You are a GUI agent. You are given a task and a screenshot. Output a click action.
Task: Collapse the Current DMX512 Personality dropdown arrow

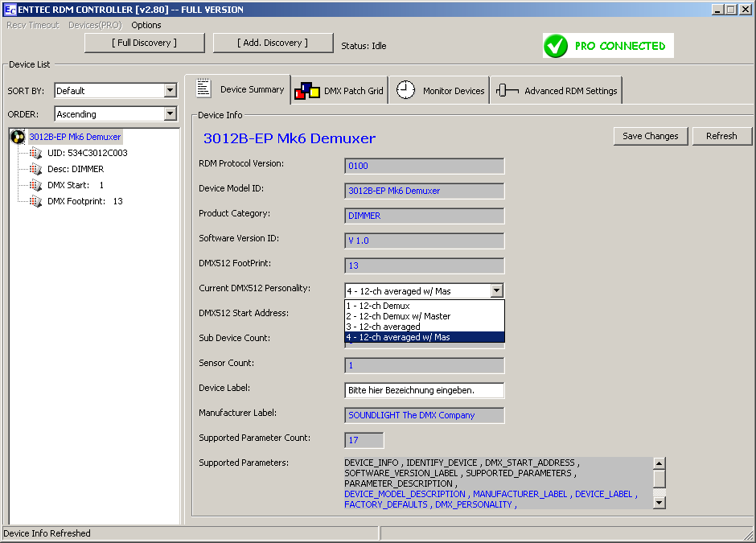click(x=496, y=291)
